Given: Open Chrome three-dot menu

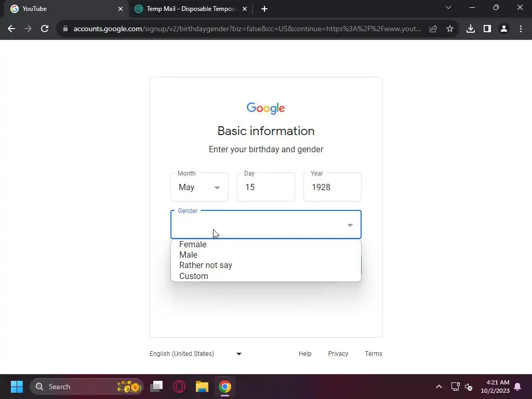Looking at the screenshot, I should tap(521, 29).
